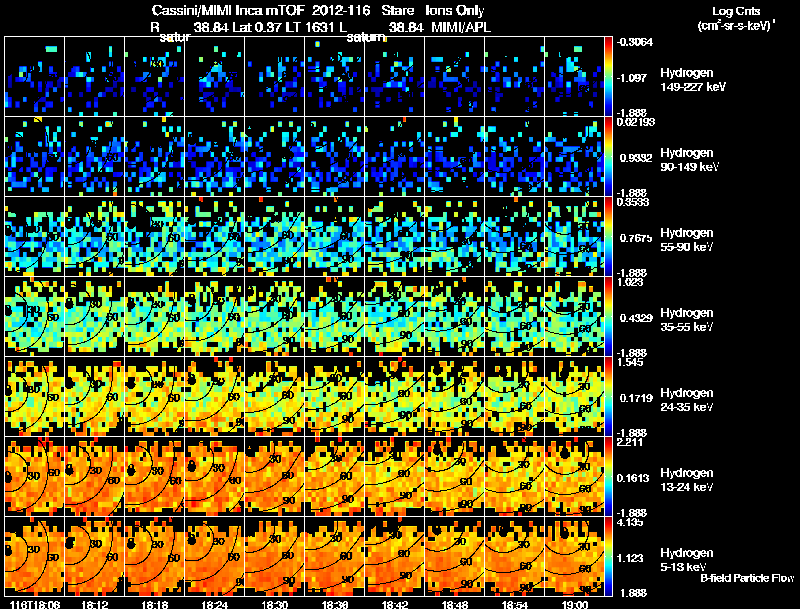Viewport: 800px width, 609px height.
Task: Click the 18:30 time label
Action: coord(274,604)
